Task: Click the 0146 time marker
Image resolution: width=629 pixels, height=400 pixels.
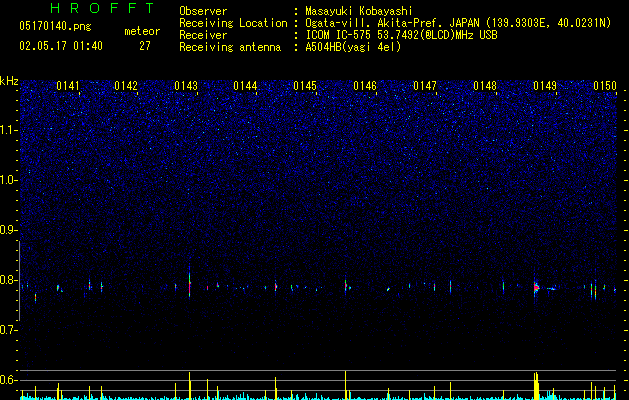Action: click(x=365, y=86)
